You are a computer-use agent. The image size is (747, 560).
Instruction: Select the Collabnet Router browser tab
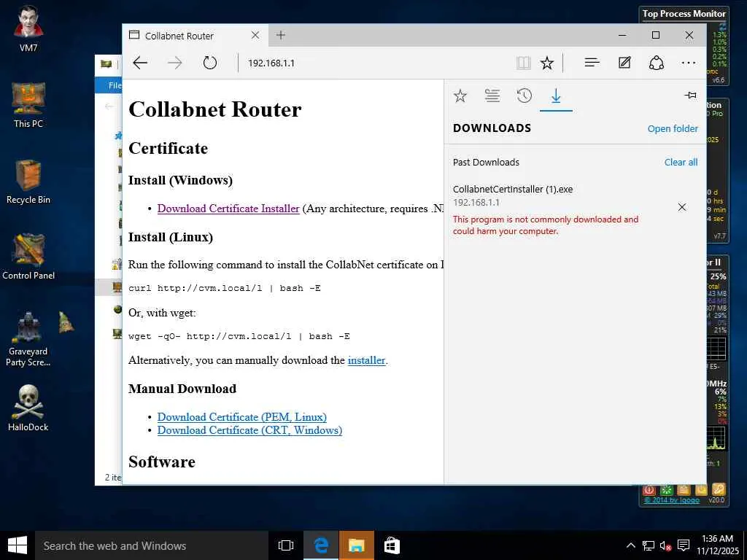click(196, 36)
